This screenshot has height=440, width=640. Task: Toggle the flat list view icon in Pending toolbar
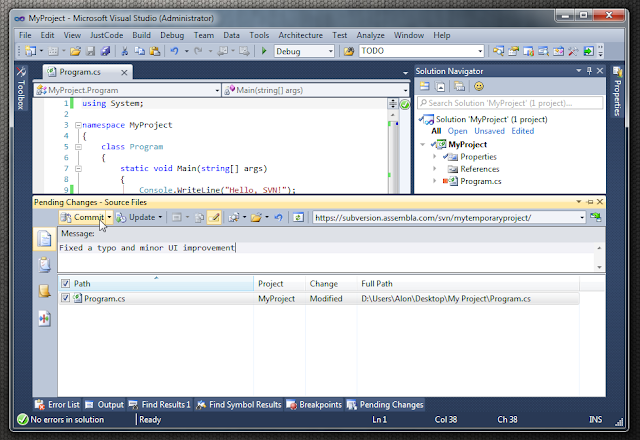[x=176, y=218]
